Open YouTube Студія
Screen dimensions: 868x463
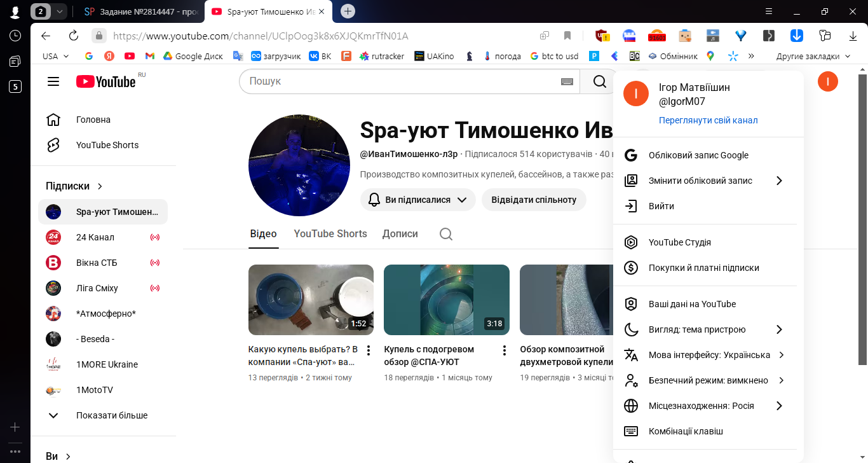click(x=705, y=242)
